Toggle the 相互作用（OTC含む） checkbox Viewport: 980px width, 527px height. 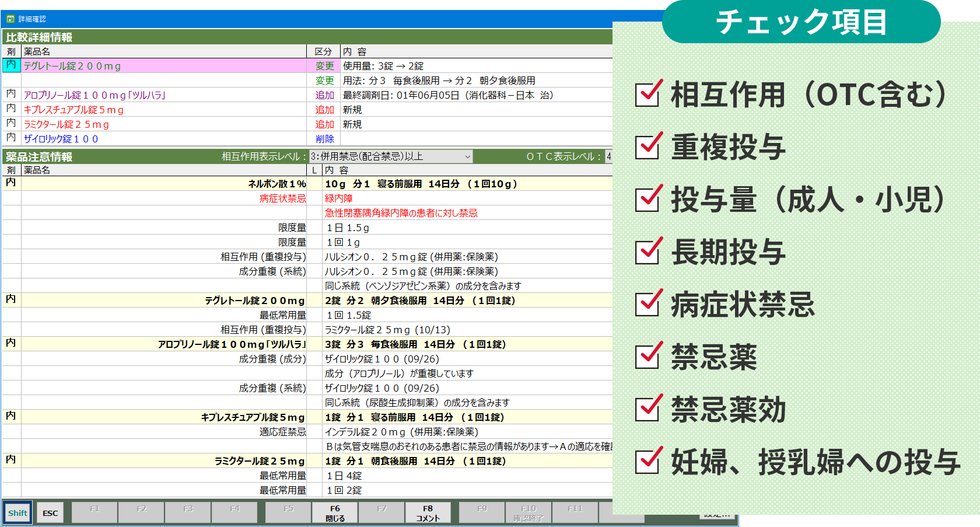pyautogui.click(x=648, y=94)
